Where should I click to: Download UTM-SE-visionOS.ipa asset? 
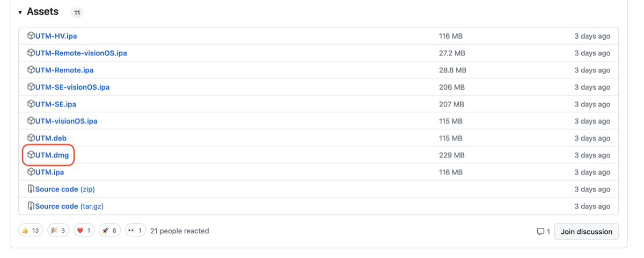point(72,87)
